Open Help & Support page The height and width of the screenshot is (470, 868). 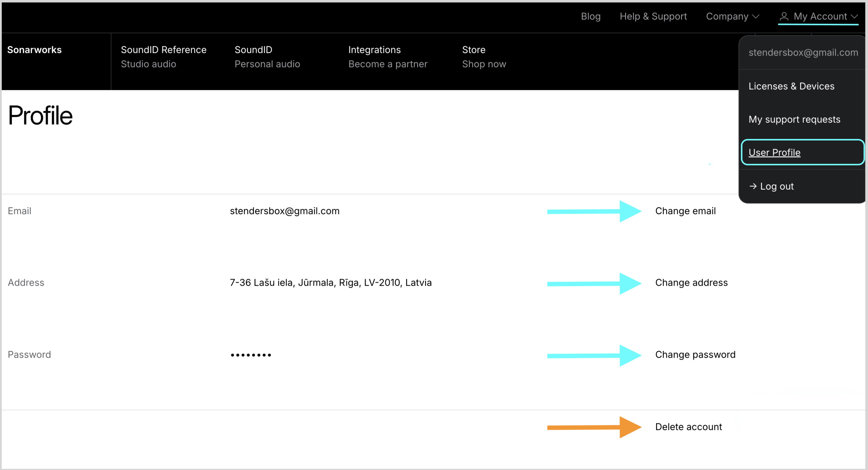[x=653, y=16]
